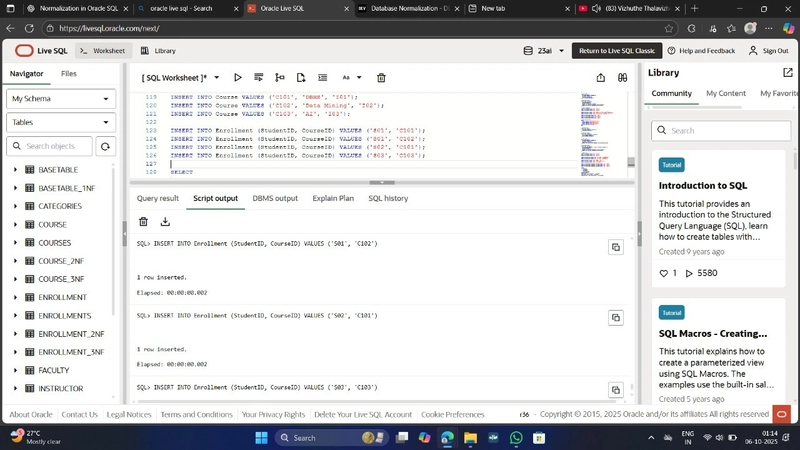Switch to the Query result tab
The height and width of the screenshot is (450, 800).
click(158, 198)
